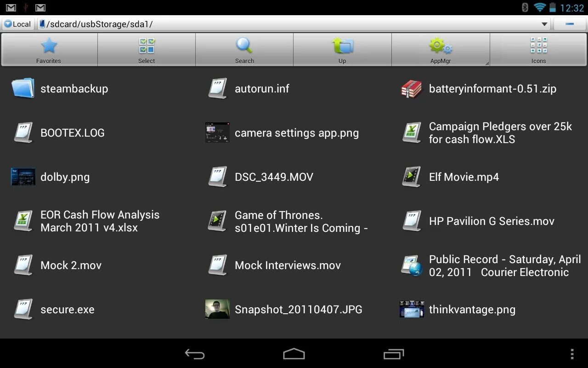Tap the secure.exe file icon
Viewport: 588px width, 368px height.
click(23, 309)
